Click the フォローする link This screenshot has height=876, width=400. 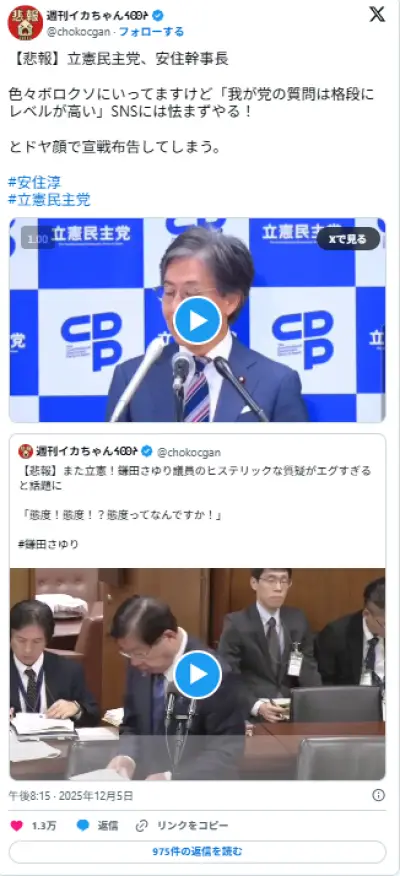tap(151, 32)
